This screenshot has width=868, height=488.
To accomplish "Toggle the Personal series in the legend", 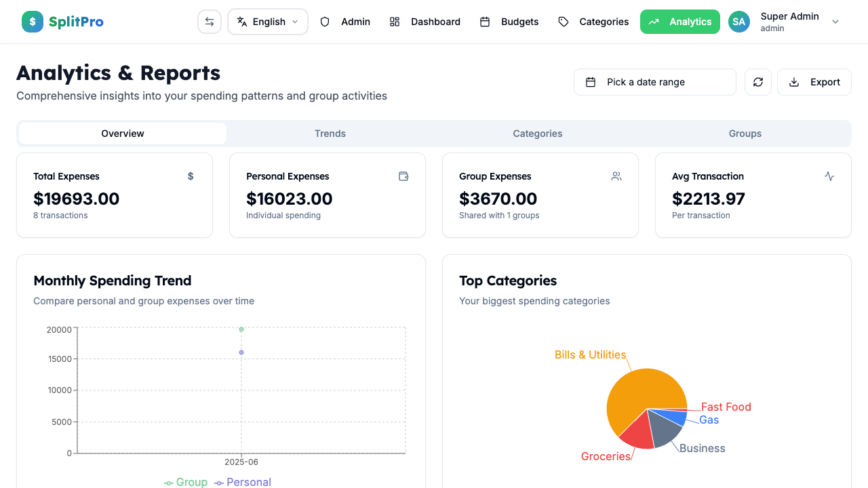I will [x=242, y=482].
